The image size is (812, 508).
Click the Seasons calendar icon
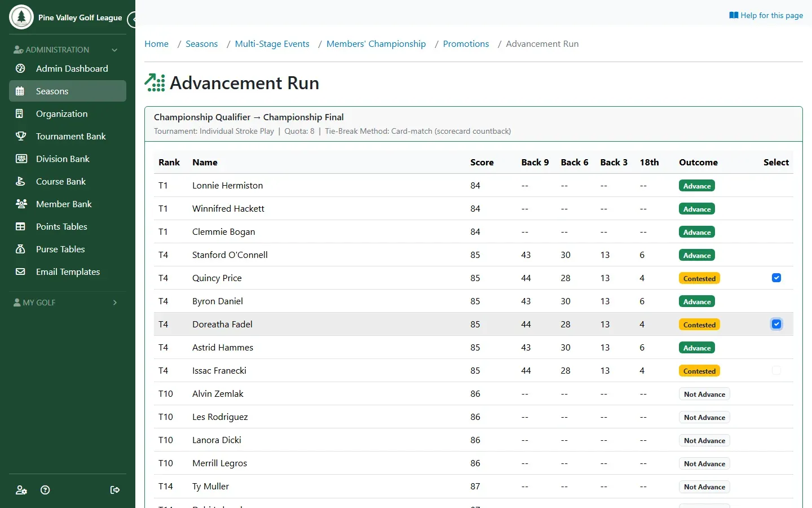(x=20, y=91)
